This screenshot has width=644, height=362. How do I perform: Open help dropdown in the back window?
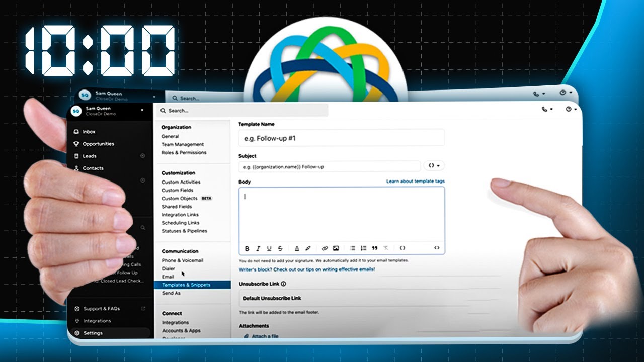(566, 93)
